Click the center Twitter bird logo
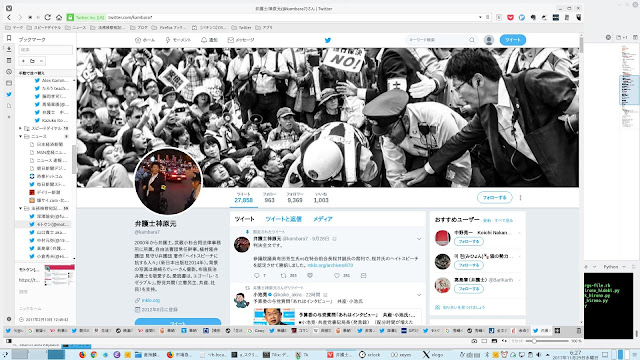 click(x=328, y=40)
